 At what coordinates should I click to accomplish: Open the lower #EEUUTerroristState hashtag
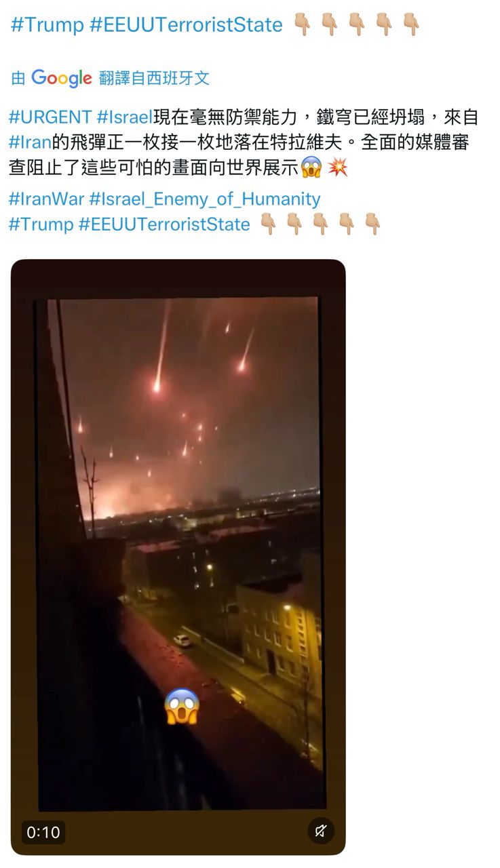[164, 224]
